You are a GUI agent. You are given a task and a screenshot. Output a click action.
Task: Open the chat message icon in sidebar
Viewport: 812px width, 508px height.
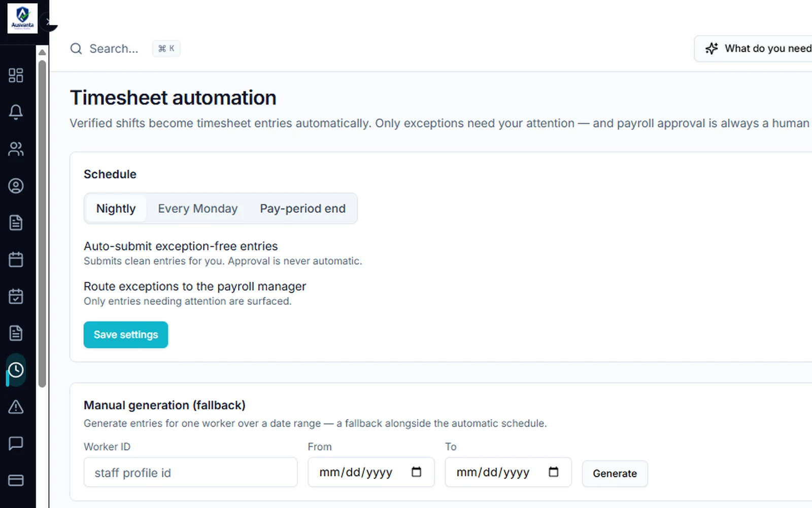coord(16,443)
